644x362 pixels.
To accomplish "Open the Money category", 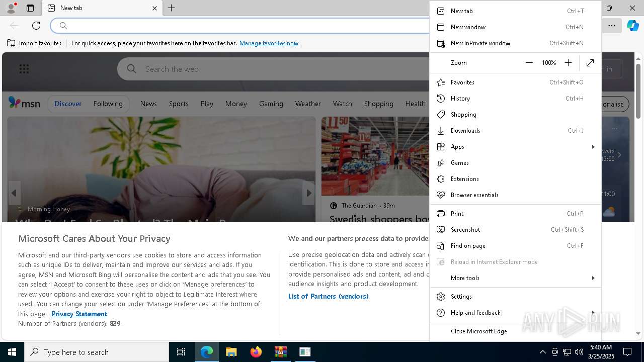I will 236,104.
